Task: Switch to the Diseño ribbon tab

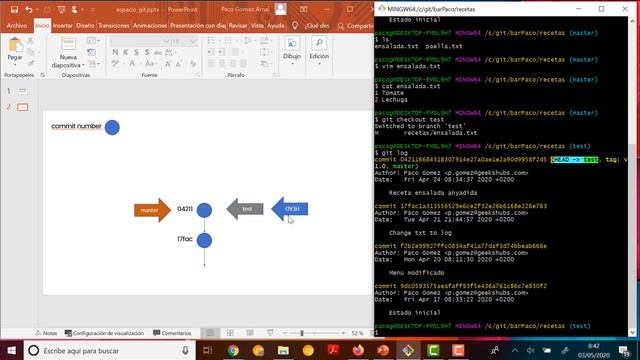Action: pos(85,25)
